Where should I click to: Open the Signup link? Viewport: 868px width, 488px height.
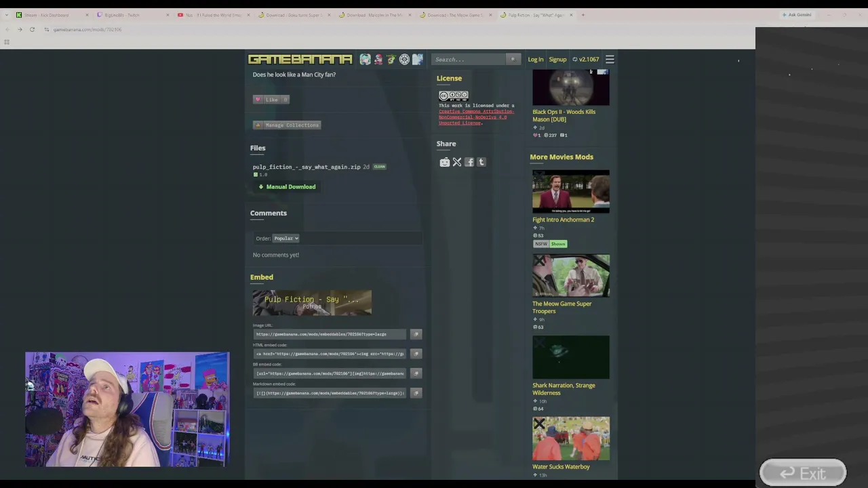tap(557, 60)
